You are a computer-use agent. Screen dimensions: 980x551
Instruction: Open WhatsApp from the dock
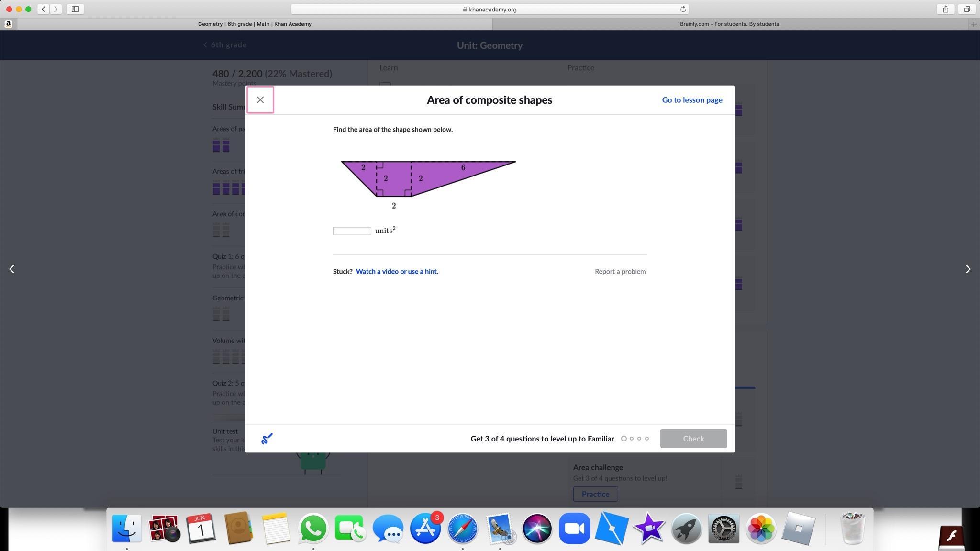313,529
